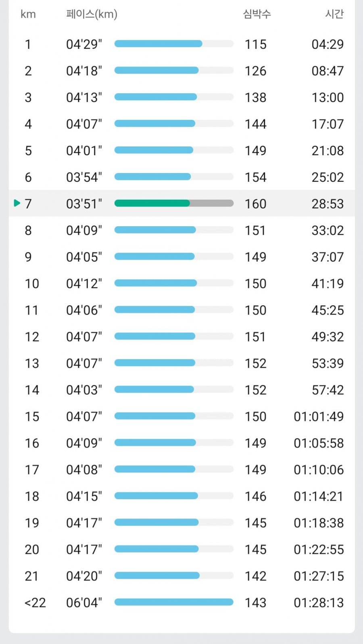Click the 심박수 column header
Image resolution: width=363 pixels, height=644 pixels.
coord(257,14)
